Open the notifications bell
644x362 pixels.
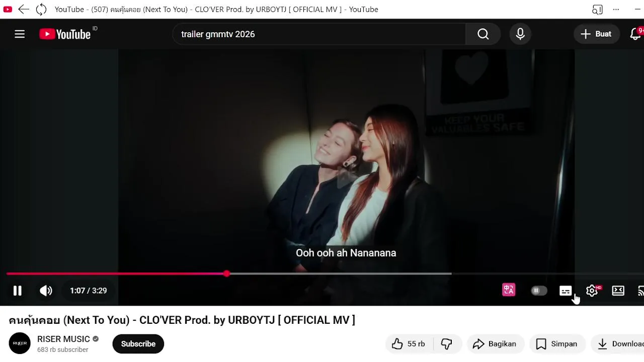[635, 34]
